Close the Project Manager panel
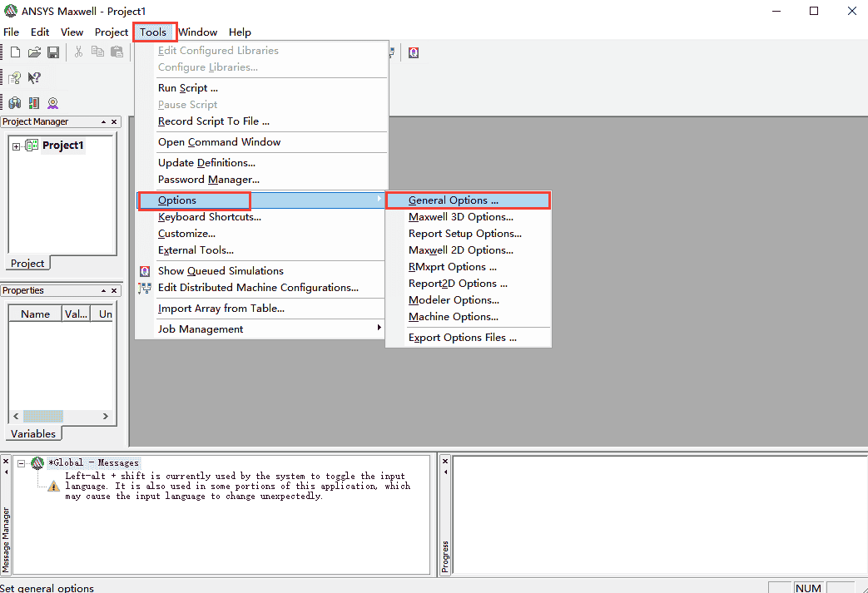The width and height of the screenshot is (868, 593). (x=114, y=121)
